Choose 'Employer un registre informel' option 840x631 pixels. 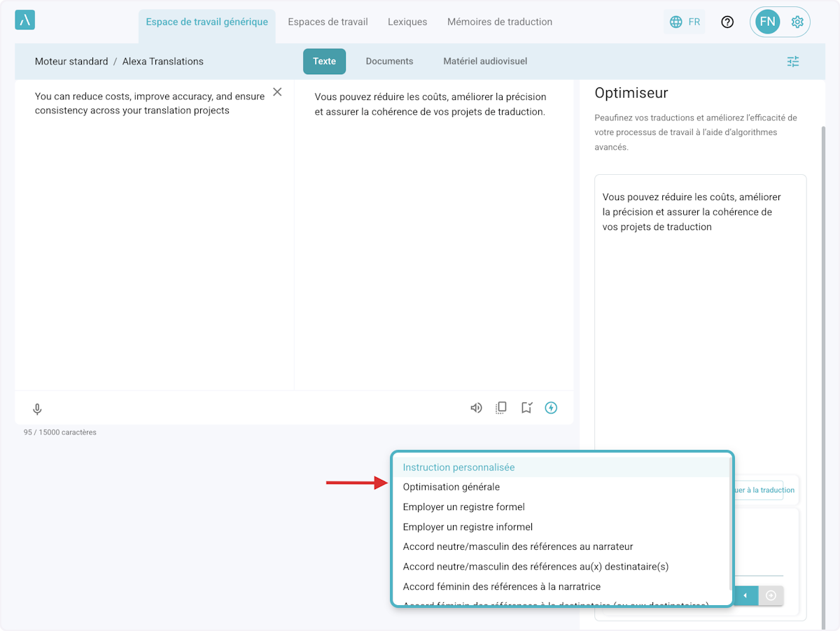468,527
